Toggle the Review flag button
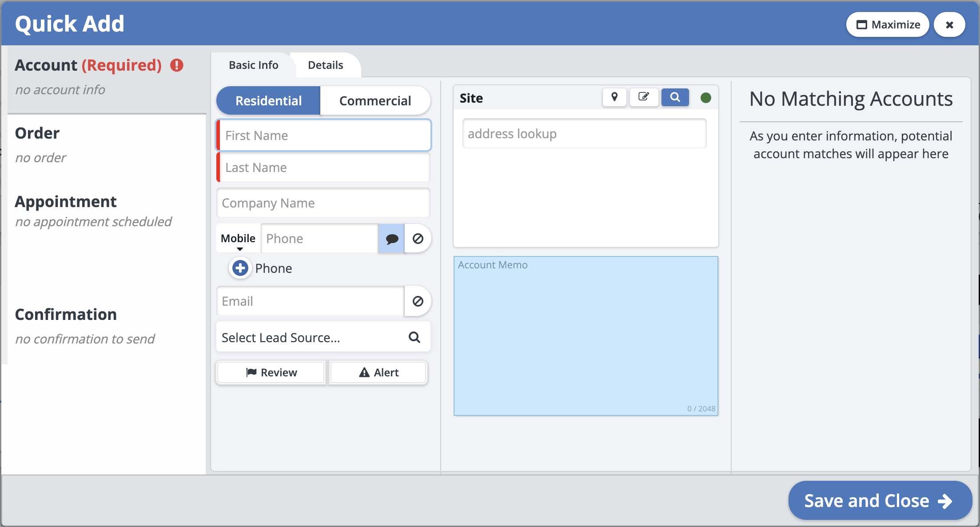Viewport: 980px width, 527px height. click(271, 372)
